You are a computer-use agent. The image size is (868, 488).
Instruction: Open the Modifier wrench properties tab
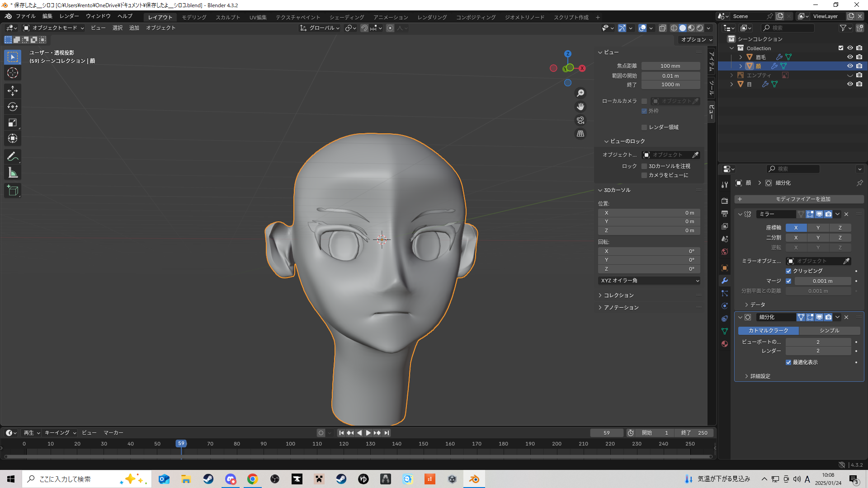[725, 281]
